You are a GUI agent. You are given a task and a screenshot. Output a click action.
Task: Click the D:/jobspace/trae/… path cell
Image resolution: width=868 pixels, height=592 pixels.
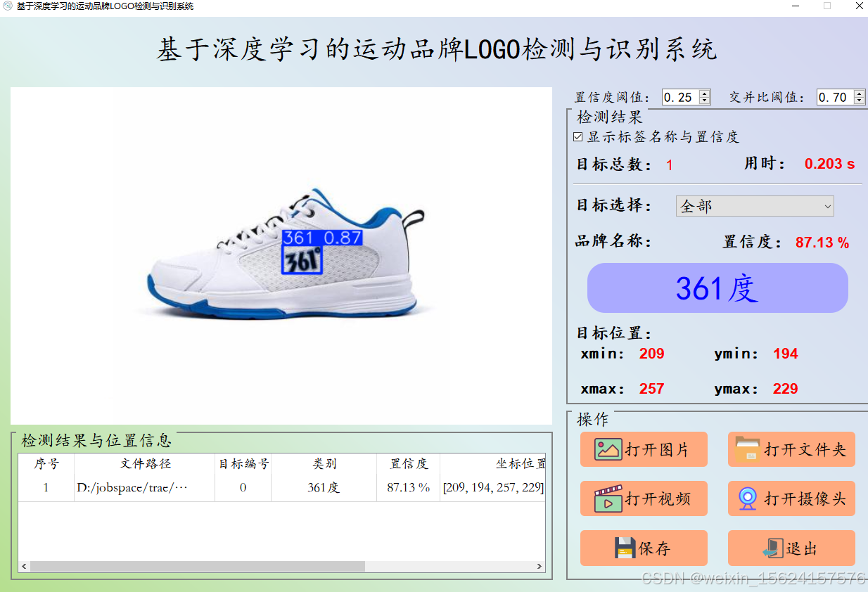(145, 487)
